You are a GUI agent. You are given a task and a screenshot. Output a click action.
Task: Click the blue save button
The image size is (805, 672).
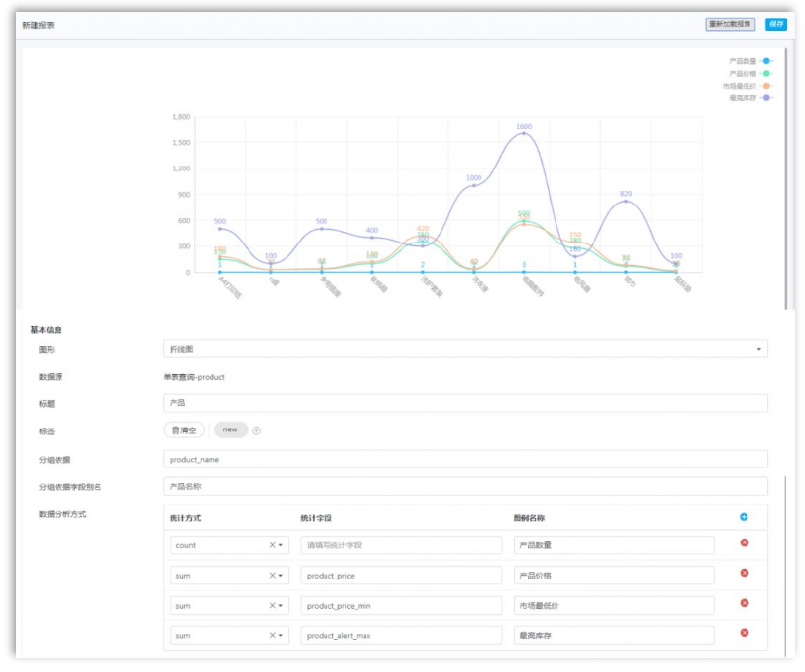tap(775, 24)
